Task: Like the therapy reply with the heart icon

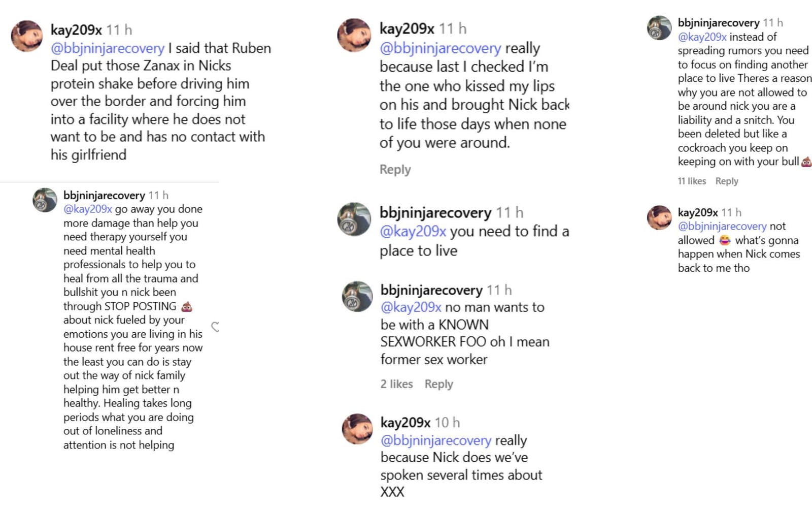Action: click(x=215, y=328)
